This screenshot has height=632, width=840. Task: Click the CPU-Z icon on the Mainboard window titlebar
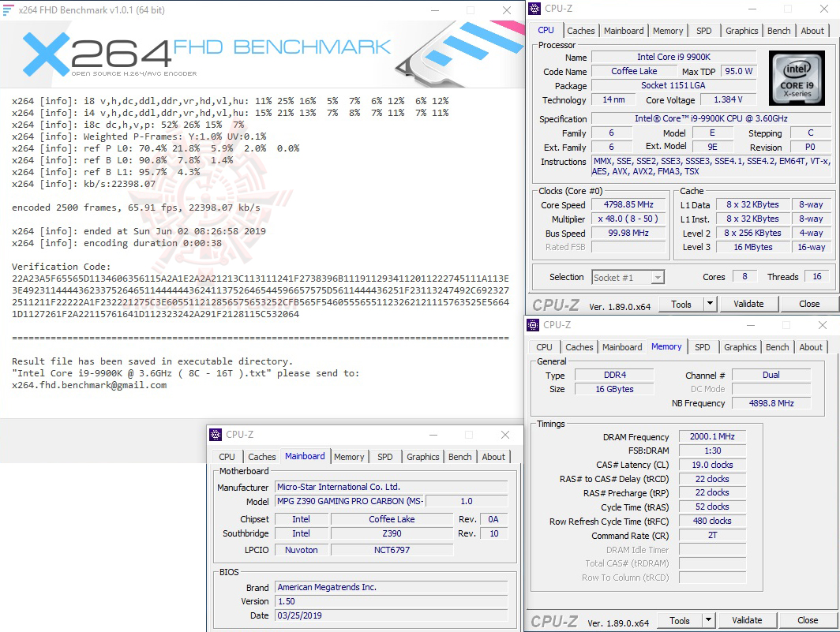coord(214,434)
